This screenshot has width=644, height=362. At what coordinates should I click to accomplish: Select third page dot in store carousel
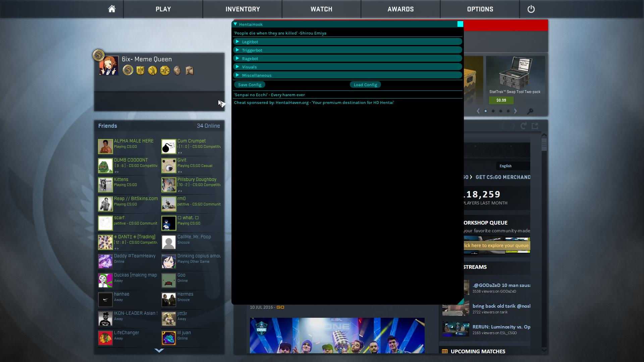tap(501, 111)
